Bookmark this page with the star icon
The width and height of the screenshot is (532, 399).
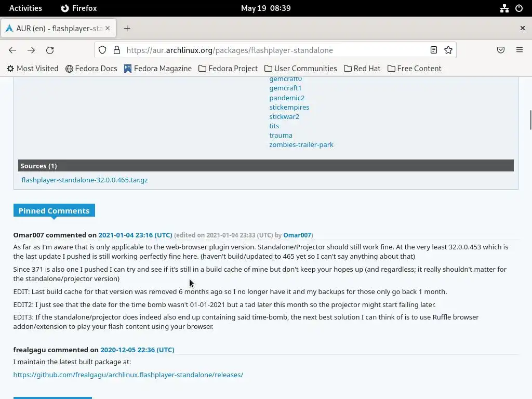(448, 50)
